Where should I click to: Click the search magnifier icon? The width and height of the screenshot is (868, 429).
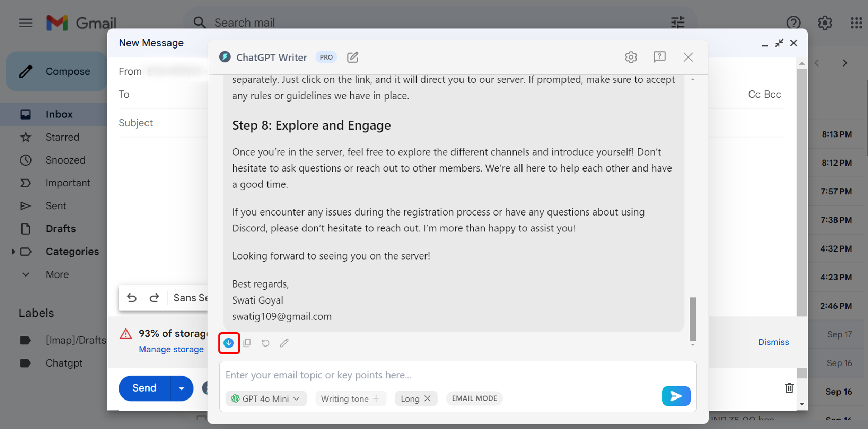(199, 22)
